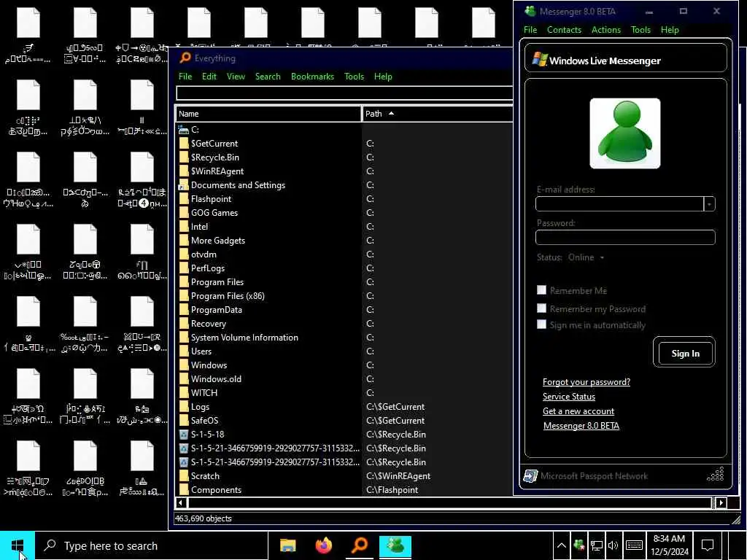This screenshot has width=747, height=560.
Task: Click the Sign In button
Action: (x=685, y=354)
